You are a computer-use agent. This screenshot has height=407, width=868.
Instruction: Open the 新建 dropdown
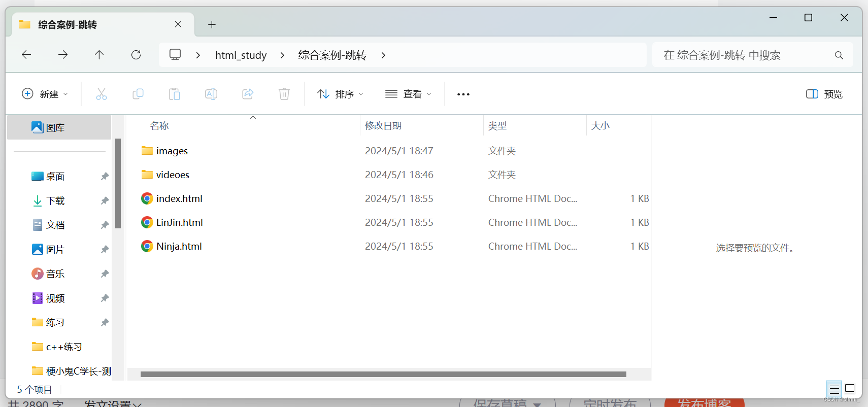(x=45, y=94)
